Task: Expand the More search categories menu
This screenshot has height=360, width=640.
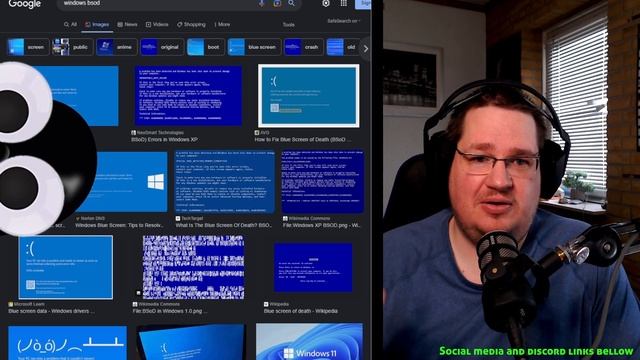Action: point(222,24)
